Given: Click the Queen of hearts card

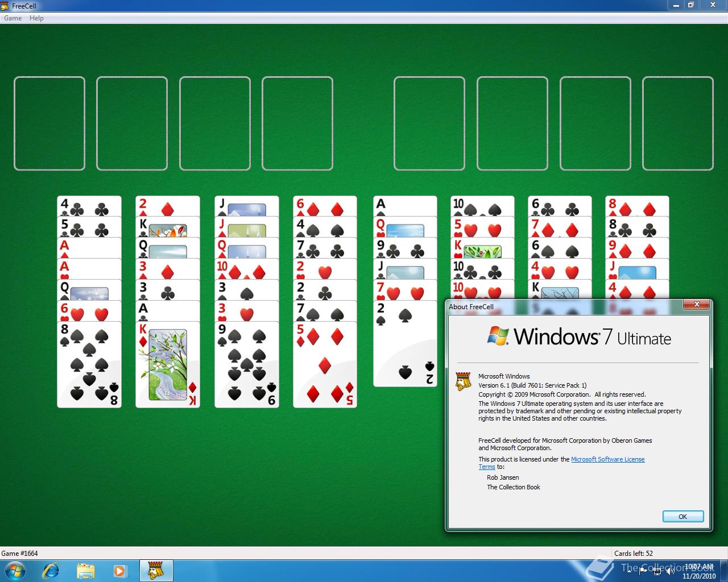Looking at the screenshot, I should (x=405, y=227).
